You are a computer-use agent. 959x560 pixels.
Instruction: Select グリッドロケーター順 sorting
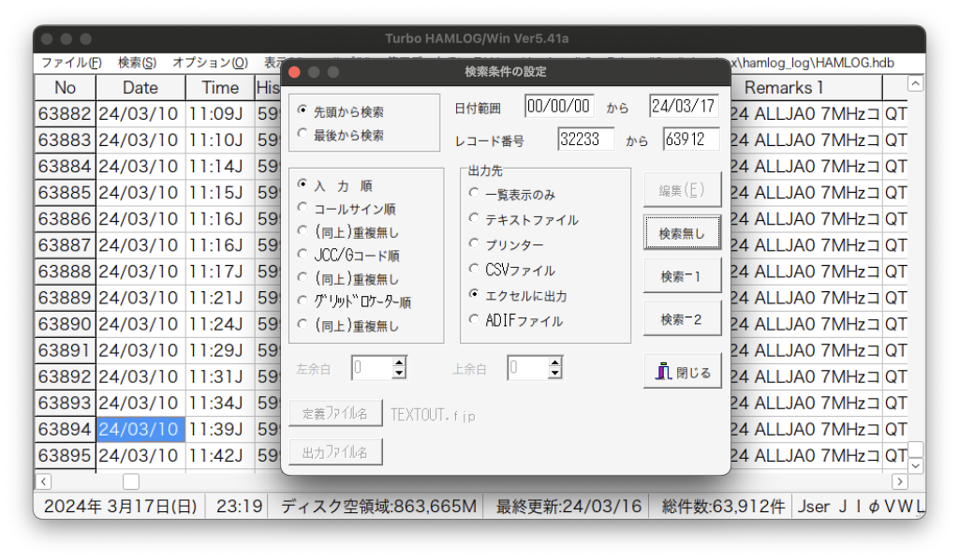coord(302,298)
